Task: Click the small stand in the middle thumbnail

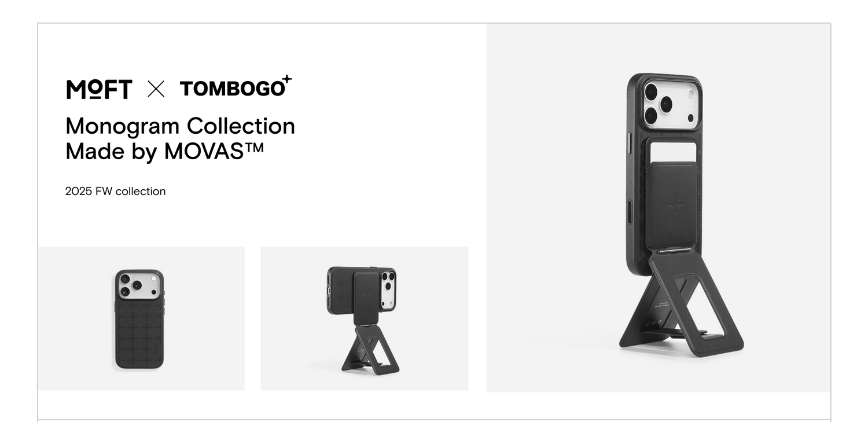Action: point(370,349)
